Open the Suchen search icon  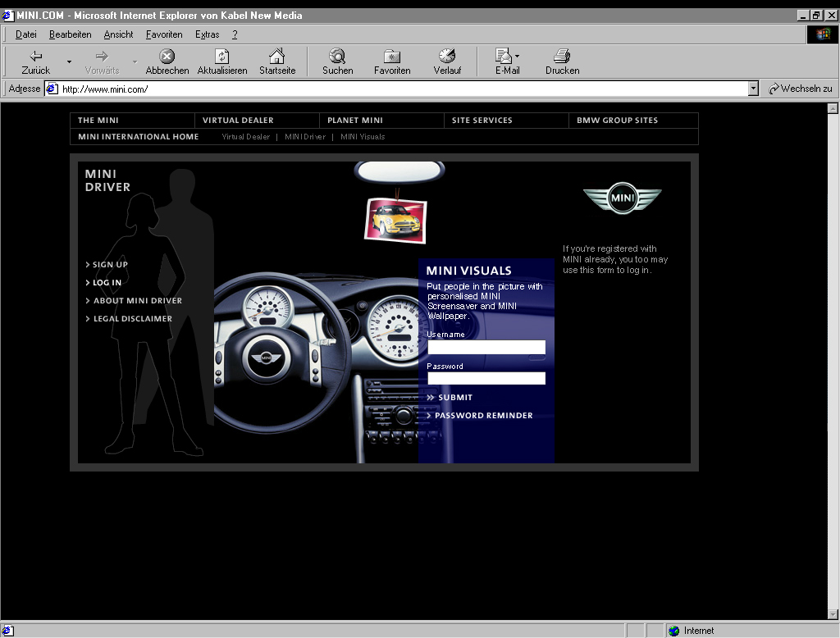(337, 57)
